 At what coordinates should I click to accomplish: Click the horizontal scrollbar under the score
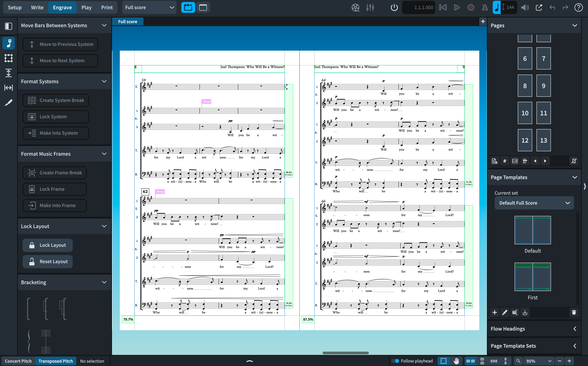click(346, 353)
